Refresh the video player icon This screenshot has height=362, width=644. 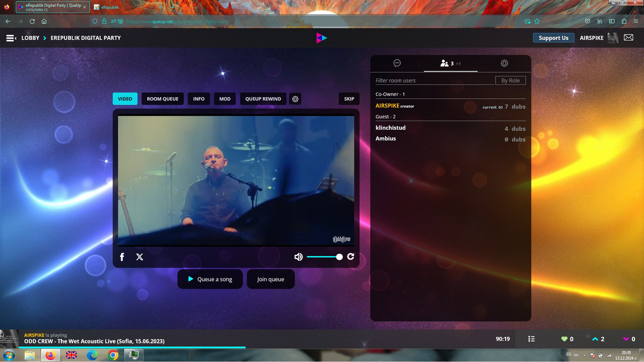[351, 256]
